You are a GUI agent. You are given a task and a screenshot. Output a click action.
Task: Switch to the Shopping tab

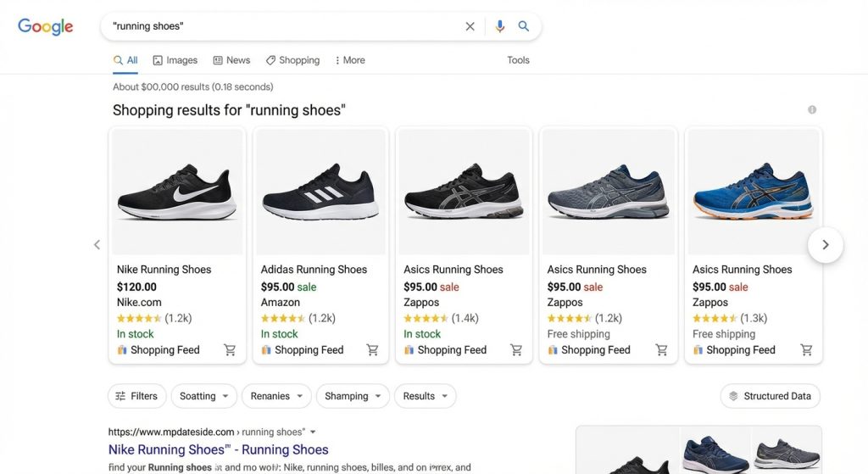click(x=292, y=60)
